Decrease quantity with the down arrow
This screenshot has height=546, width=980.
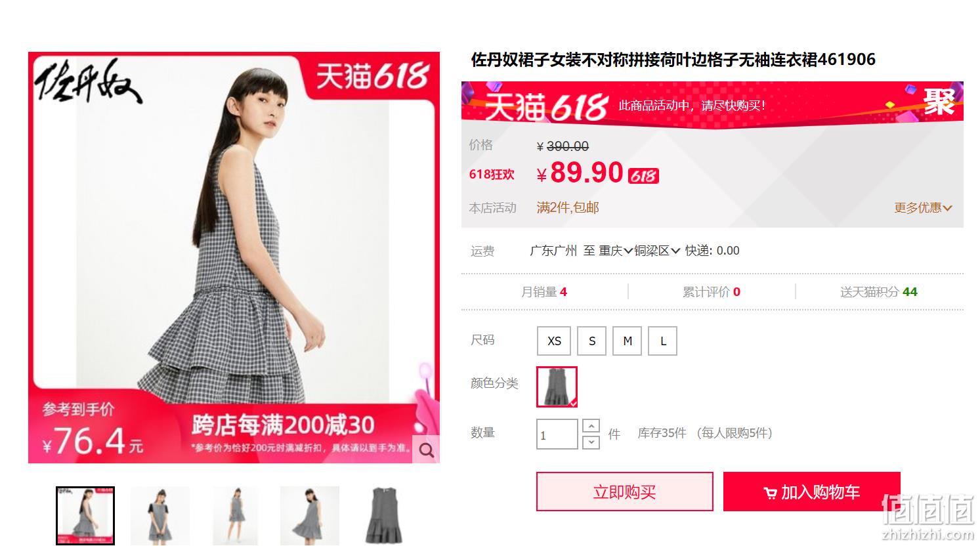[591, 442]
